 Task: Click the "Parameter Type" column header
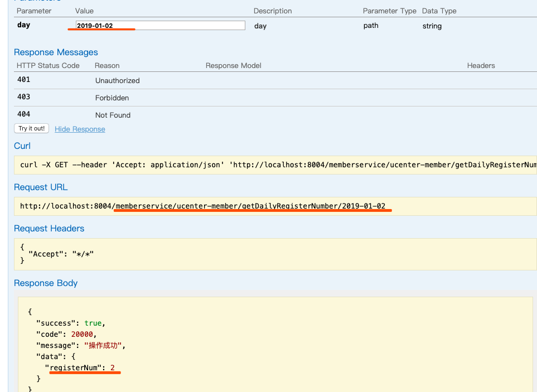389,11
